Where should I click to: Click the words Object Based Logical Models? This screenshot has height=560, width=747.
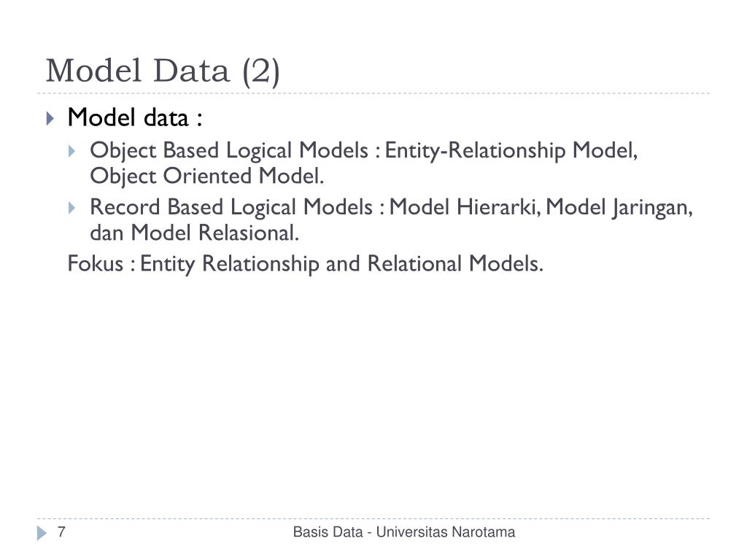[x=229, y=151]
